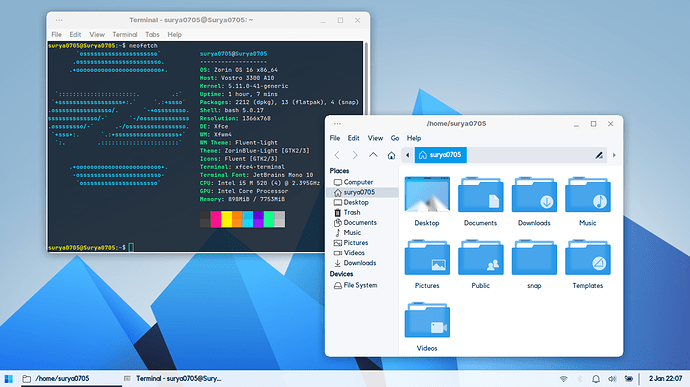Open the Downloads folder icon
The image size is (690, 387).
click(534, 195)
